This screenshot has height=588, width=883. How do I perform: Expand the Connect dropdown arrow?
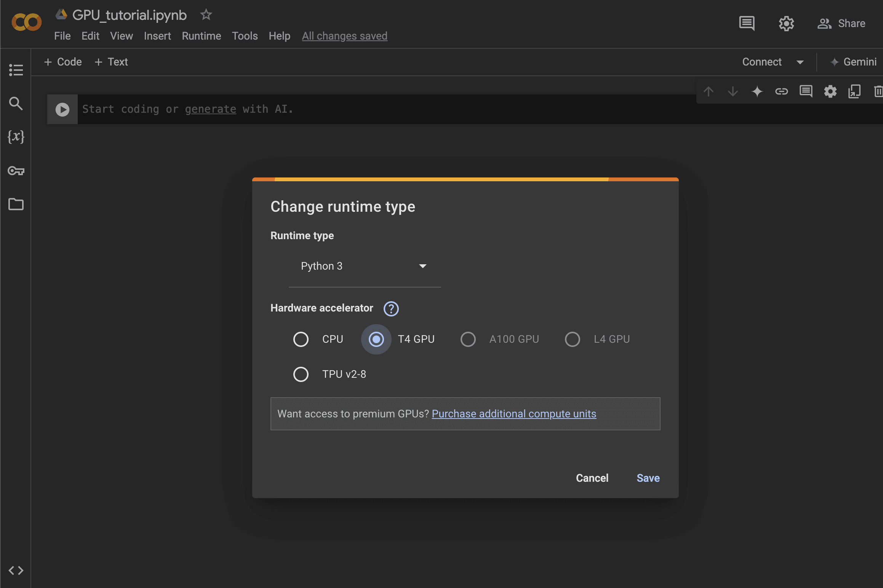[800, 62]
